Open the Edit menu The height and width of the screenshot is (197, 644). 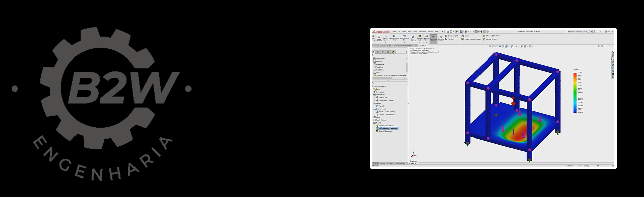click(x=399, y=32)
